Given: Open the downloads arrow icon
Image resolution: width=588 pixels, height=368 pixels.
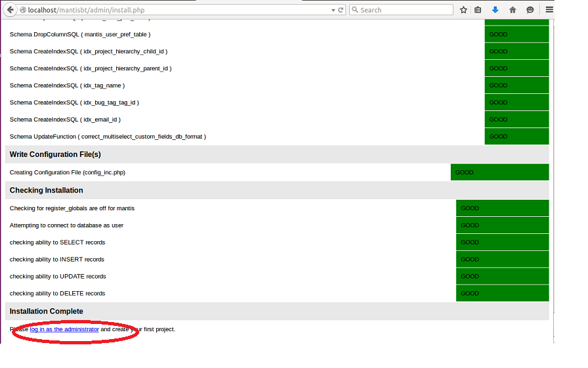Looking at the screenshot, I should [x=495, y=10].
